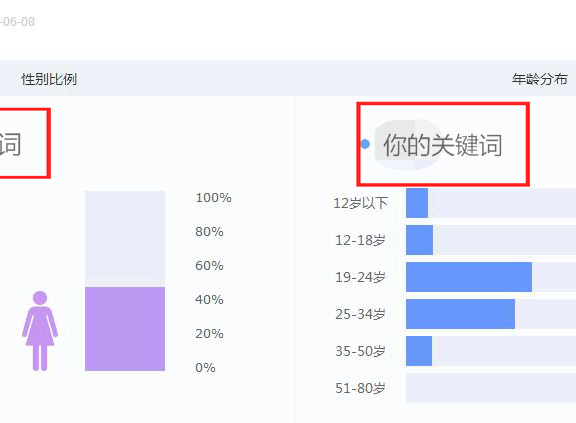Click the 20% axis label

click(x=209, y=334)
